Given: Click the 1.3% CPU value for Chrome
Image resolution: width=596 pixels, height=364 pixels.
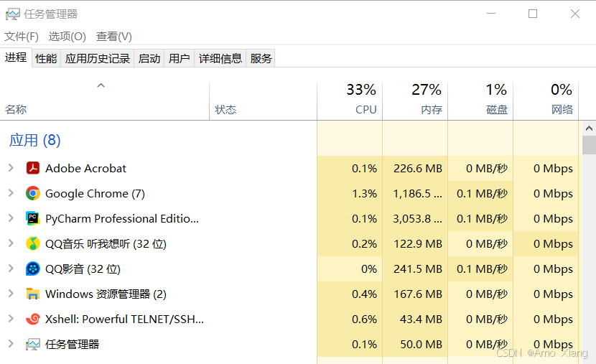Looking at the screenshot, I should point(364,193).
